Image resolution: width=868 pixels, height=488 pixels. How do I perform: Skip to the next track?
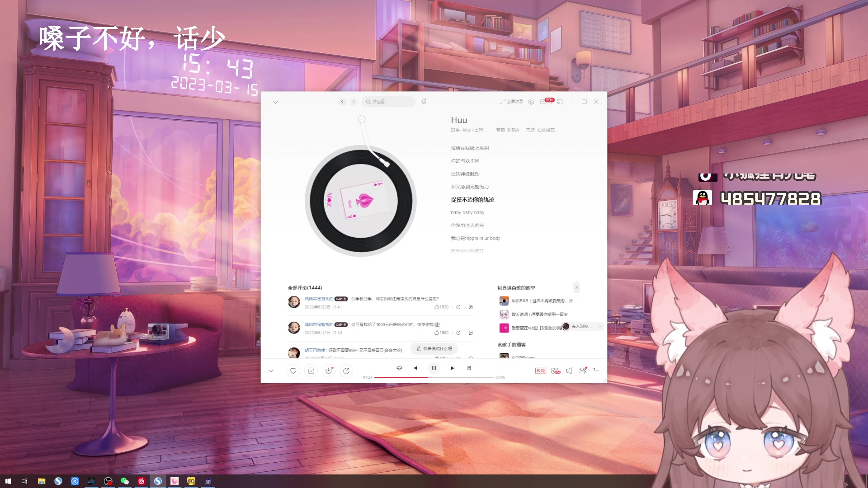pyautogui.click(x=453, y=368)
